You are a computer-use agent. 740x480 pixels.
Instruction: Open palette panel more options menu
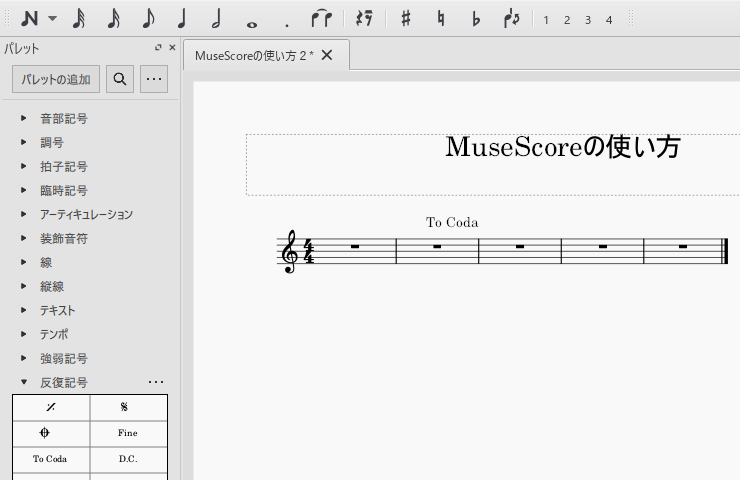(x=154, y=79)
